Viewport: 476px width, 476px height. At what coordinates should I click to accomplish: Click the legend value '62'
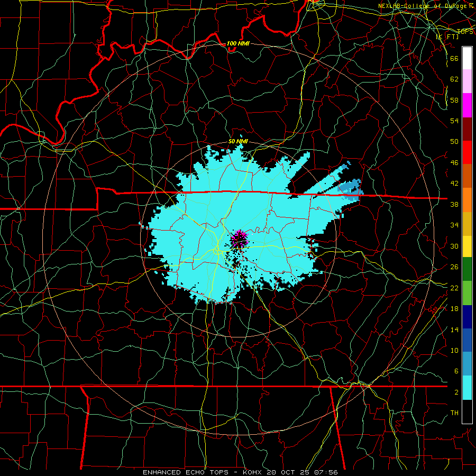(454, 79)
